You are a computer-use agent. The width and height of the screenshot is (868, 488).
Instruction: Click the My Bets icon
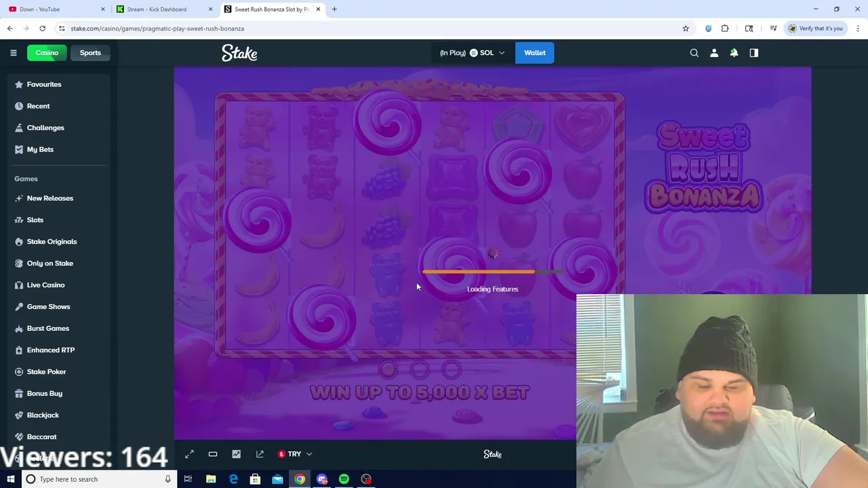pos(19,149)
